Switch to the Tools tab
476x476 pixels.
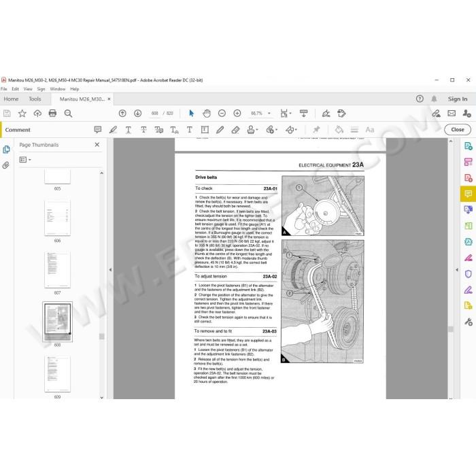click(35, 99)
